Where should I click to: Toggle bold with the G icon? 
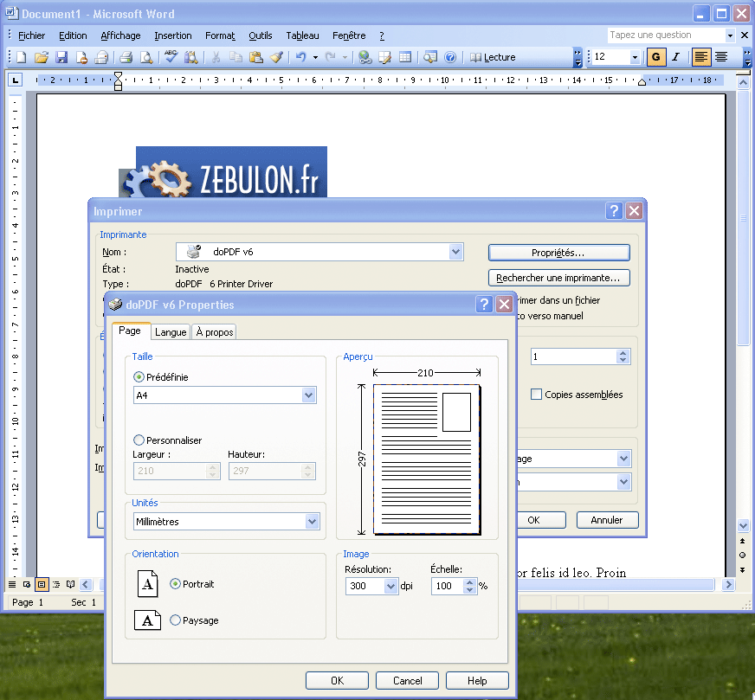655,57
